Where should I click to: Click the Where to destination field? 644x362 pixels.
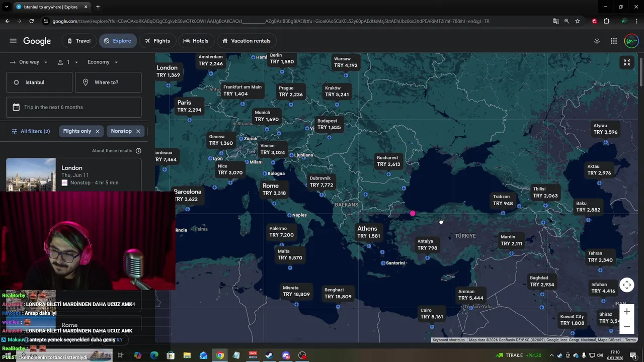[108, 82]
